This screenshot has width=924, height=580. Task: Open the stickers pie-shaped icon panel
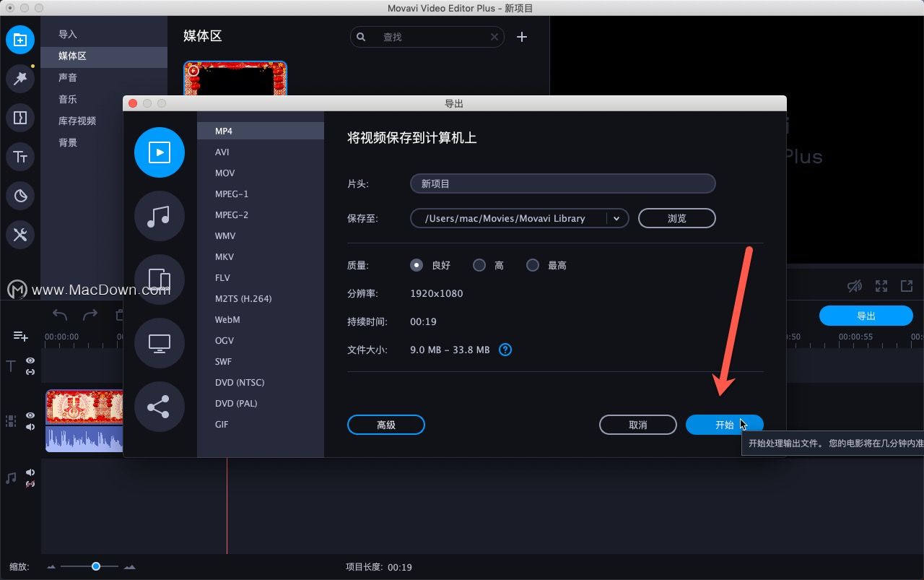tap(20, 195)
